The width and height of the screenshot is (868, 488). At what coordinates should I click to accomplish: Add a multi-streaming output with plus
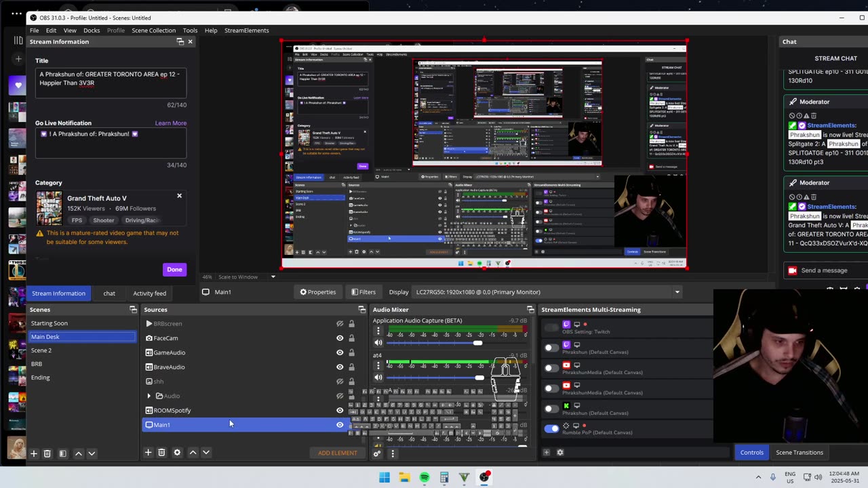(x=547, y=452)
